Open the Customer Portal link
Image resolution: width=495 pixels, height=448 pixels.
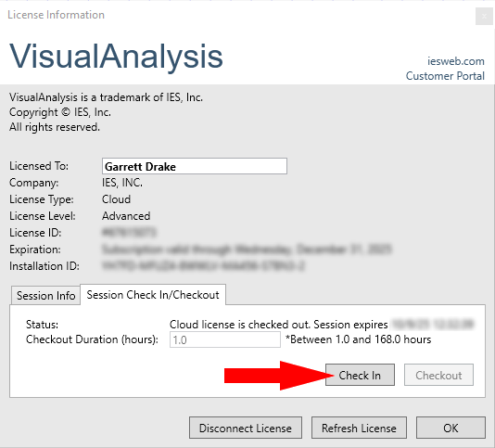coord(445,76)
